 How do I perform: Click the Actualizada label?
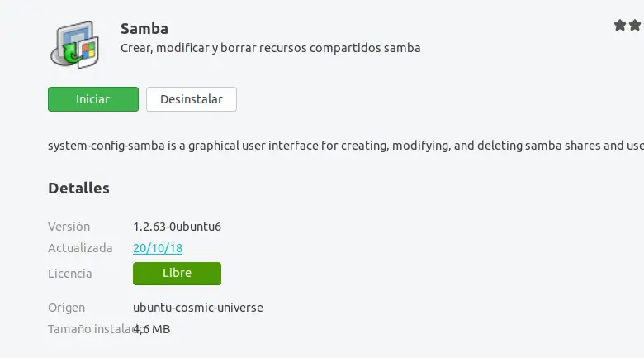coord(80,248)
